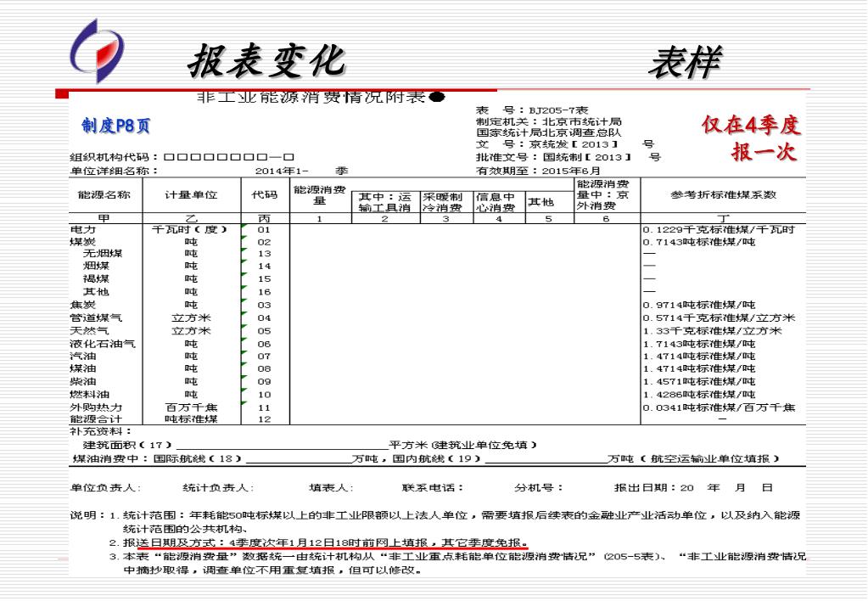This screenshot has width=868, height=601.
Task: Click coefficient 1.4571吨标准煤/吨 for 柴油
Action: pyautogui.click(x=698, y=382)
